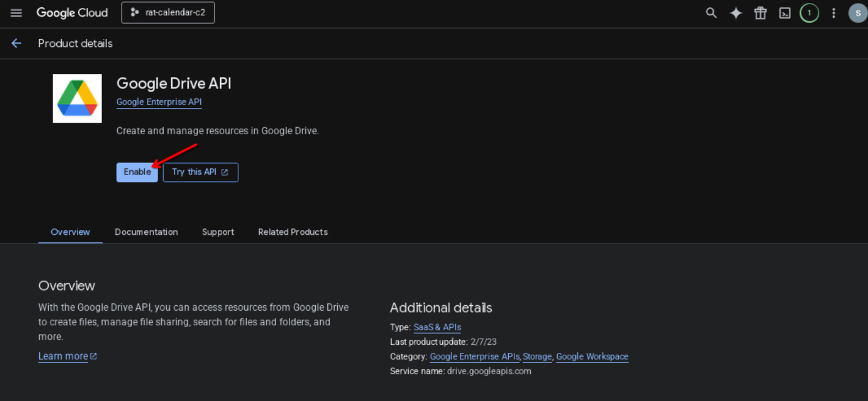This screenshot has width=868, height=401.
Task: Open the Storage category link
Action: 538,356
